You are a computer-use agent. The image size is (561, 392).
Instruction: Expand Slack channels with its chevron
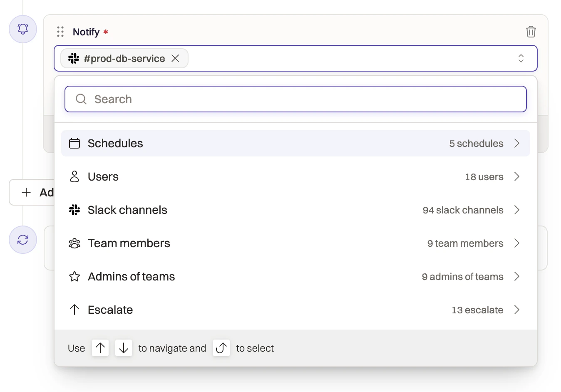(x=517, y=210)
